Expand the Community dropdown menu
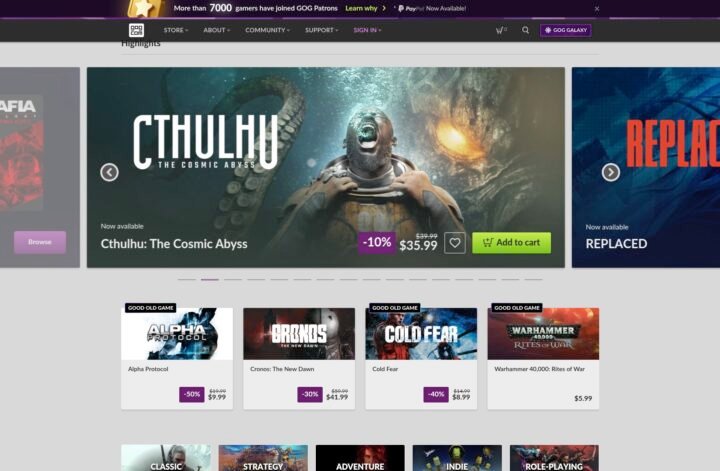This screenshot has width=720, height=471. 267,30
